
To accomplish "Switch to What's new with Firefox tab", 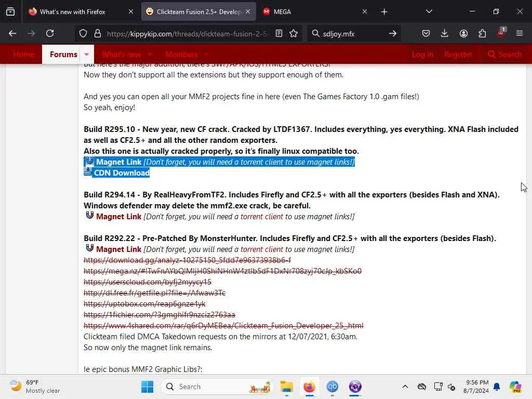I will tap(72, 11).
